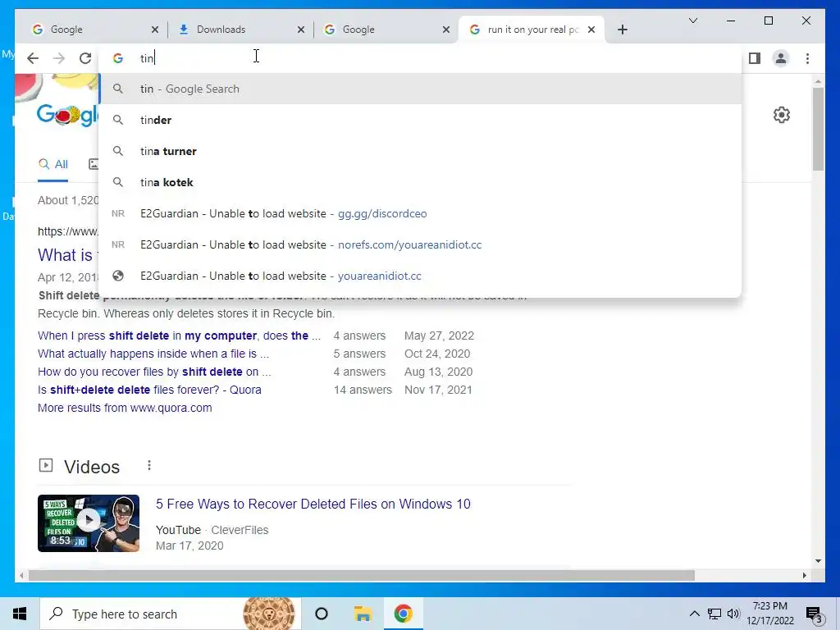Click the horizontal scrollbar thumb

click(362, 575)
